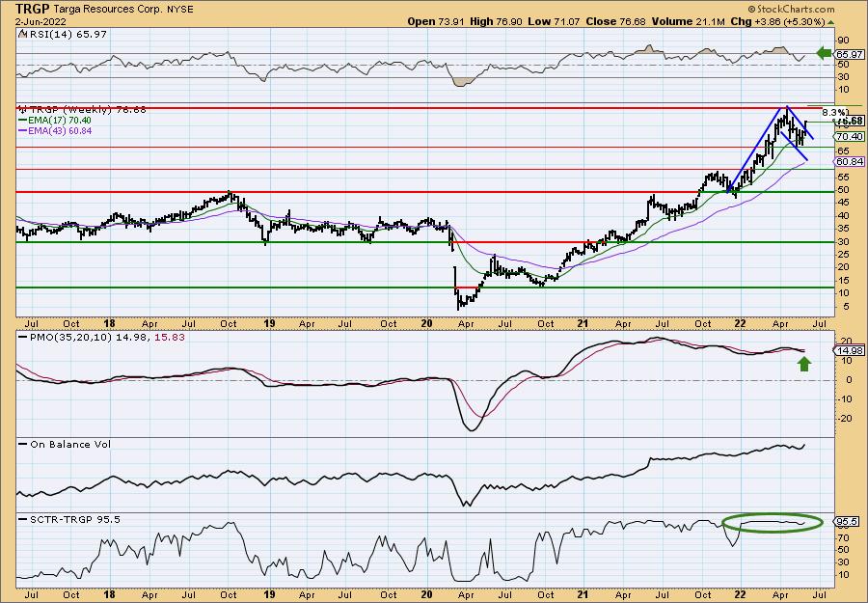
Task: Click the 90 label on the RSI axis
Action: tap(844, 41)
